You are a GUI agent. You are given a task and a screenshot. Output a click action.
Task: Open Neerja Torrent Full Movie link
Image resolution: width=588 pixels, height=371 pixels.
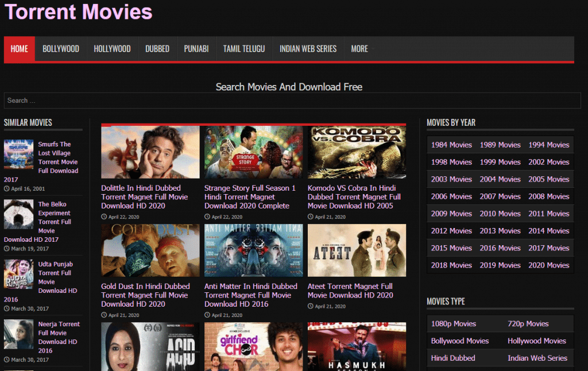click(59, 337)
